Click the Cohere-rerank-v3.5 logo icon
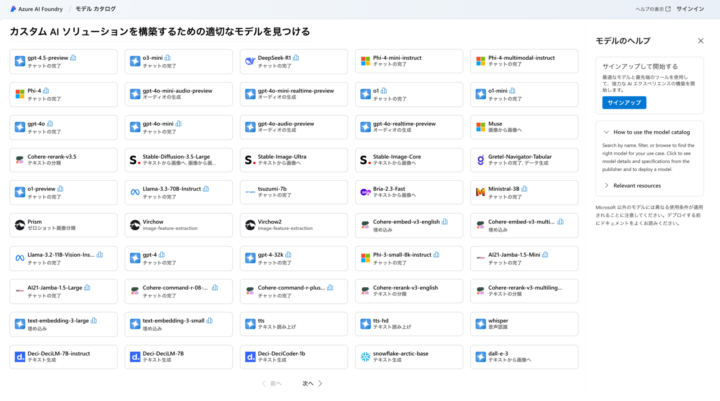Viewport: 720px width, 401px height. point(20,159)
